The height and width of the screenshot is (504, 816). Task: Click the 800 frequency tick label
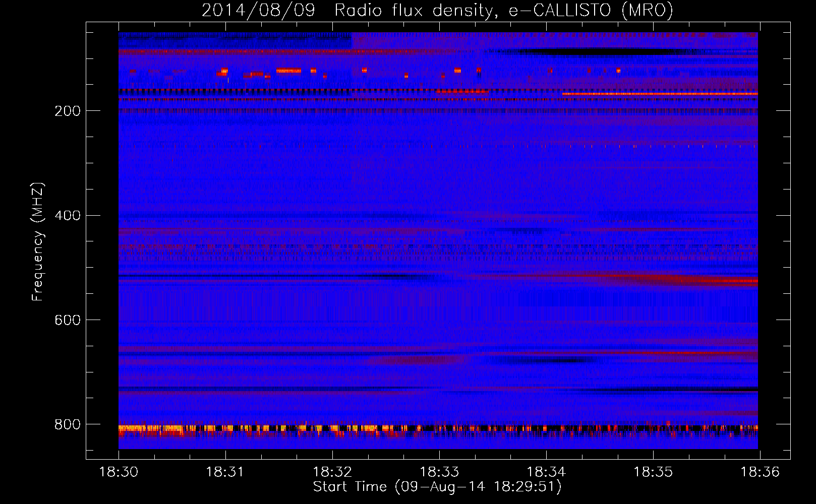[67, 424]
